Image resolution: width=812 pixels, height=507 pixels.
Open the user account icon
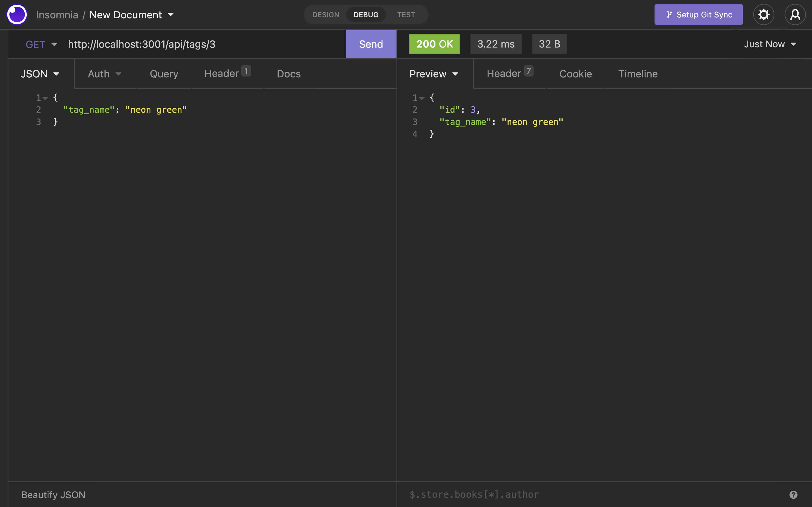tap(795, 15)
